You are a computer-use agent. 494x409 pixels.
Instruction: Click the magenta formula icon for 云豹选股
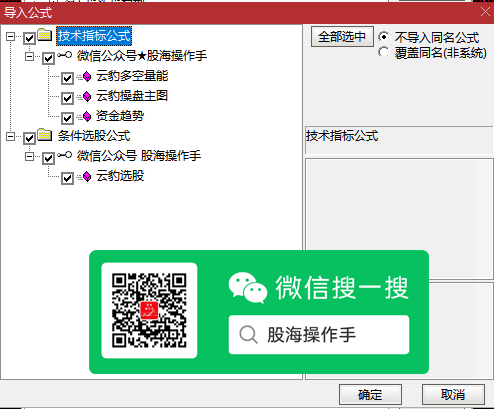pyautogui.click(x=87, y=177)
